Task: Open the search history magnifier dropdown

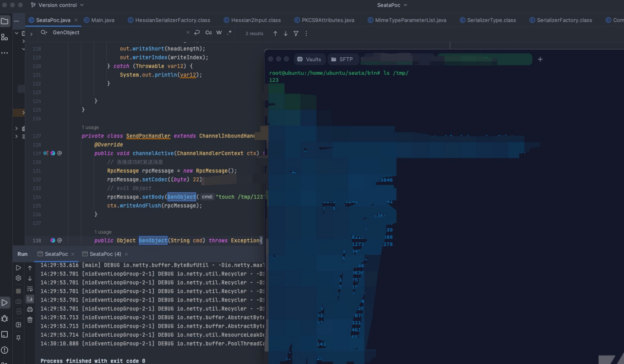Action: point(44,32)
